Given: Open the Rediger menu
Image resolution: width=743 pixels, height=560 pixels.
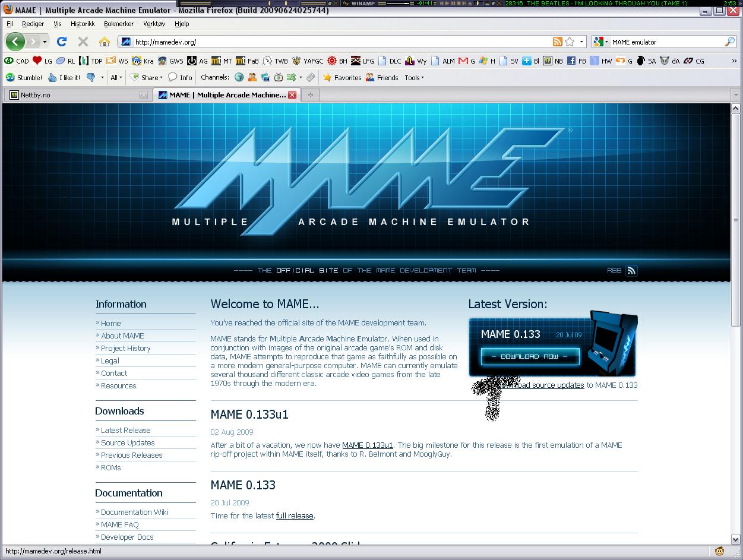Looking at the screenshot, I should point(33,24).
